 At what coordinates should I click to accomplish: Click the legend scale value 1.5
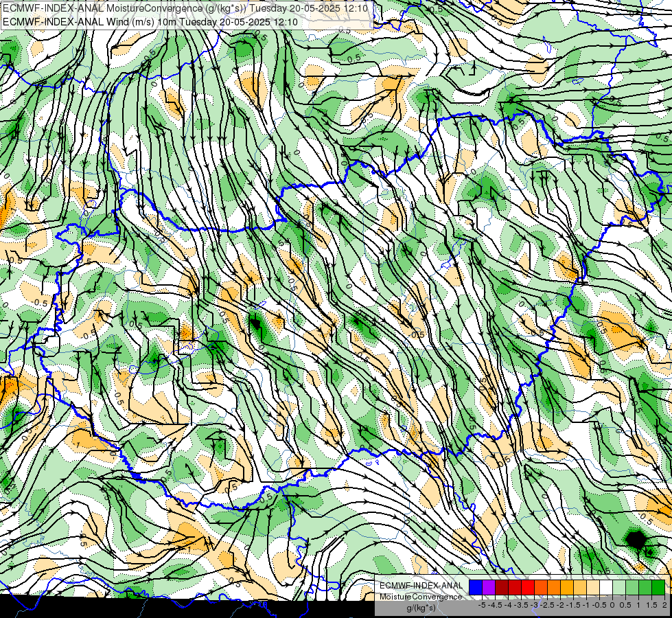click(651, 605)
